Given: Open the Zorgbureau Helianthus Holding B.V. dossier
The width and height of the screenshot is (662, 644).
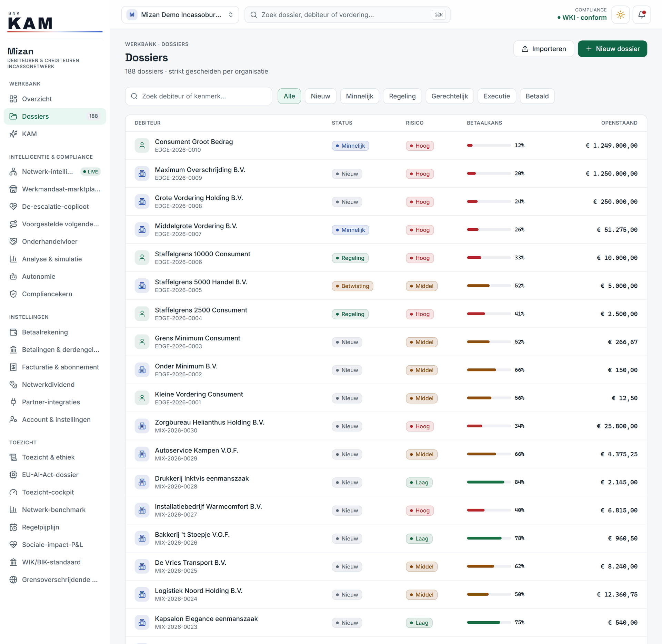Looking at the screenshot, I should tap(386, 426).
